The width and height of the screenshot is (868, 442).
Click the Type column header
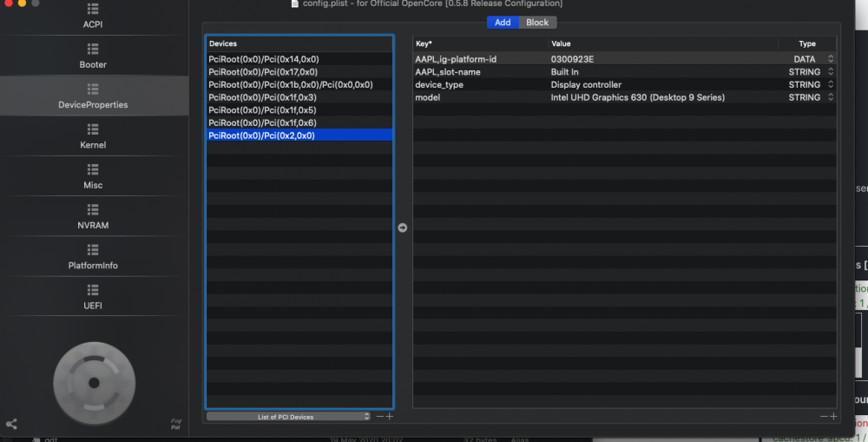(x=807, y=43)
